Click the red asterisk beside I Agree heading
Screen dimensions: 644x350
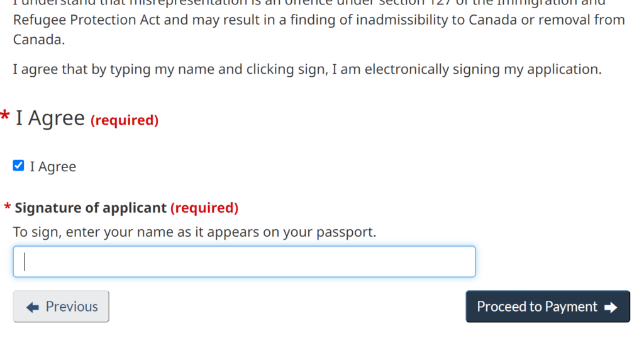(x=5, y=117)
